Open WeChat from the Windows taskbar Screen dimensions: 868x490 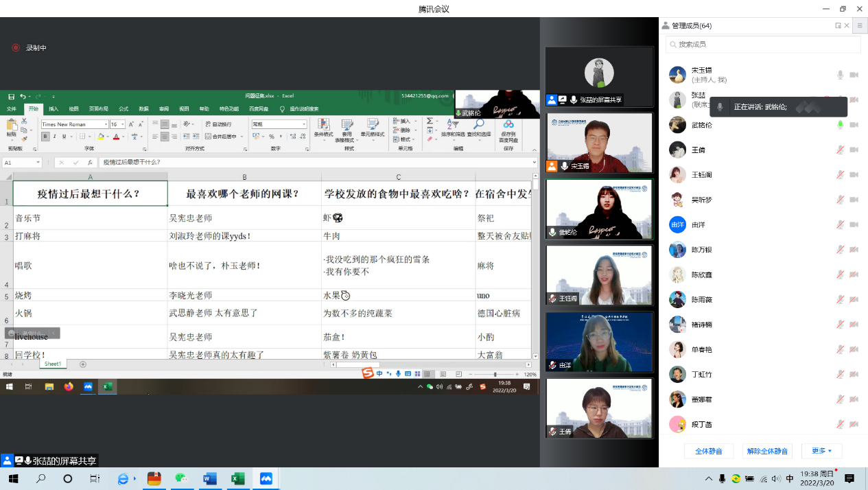click(182, 478)
